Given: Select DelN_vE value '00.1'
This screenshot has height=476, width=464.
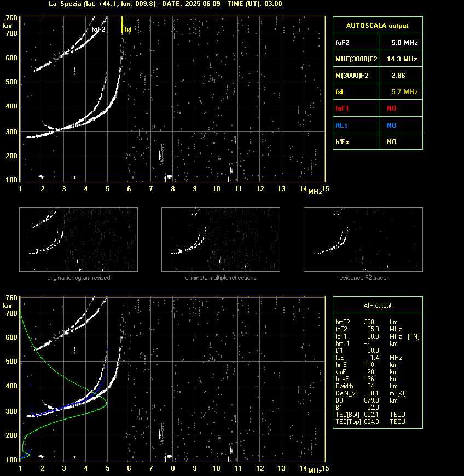Looking at the screenshot, I should (x=373, y=393).
